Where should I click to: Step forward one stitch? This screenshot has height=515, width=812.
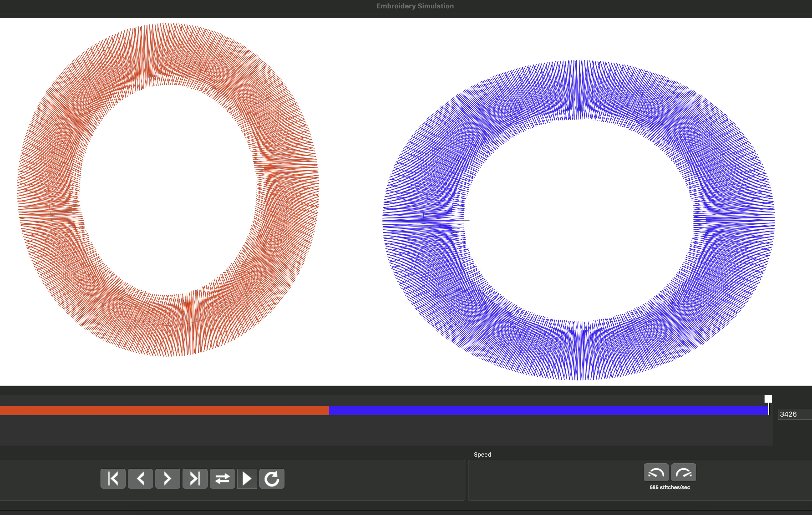(168, 478)
